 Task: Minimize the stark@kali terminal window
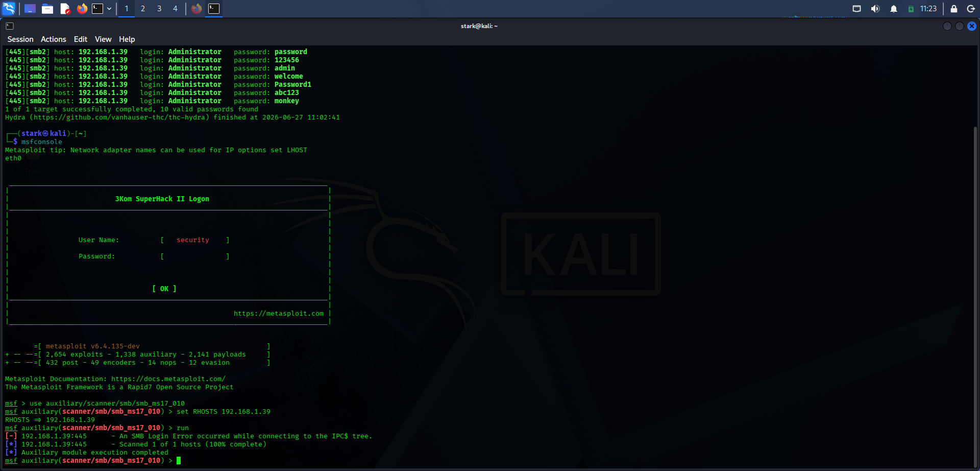pos(947,26)
